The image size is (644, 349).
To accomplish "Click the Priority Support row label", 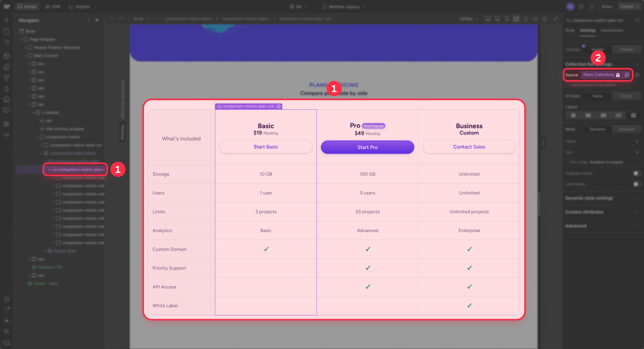I will coord(169,268).
